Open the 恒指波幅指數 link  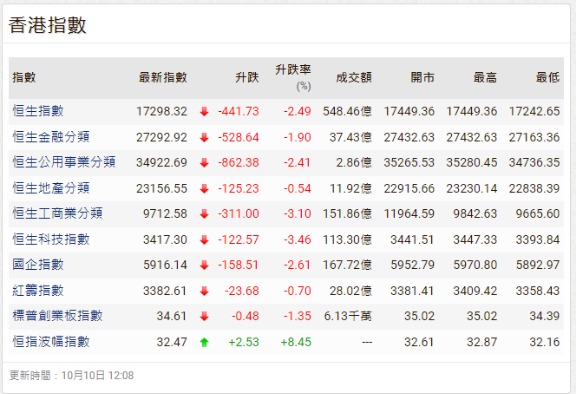(x=51, y=341)
